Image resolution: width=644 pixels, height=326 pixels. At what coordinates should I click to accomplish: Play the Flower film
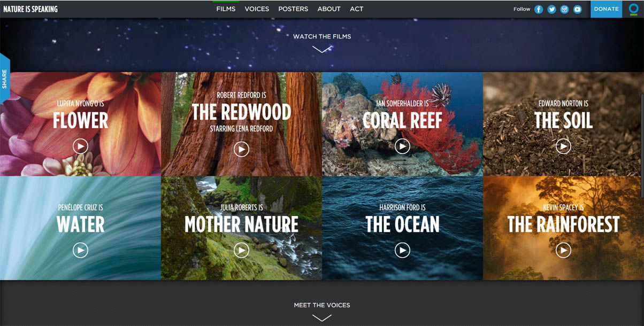click(80, 146)
